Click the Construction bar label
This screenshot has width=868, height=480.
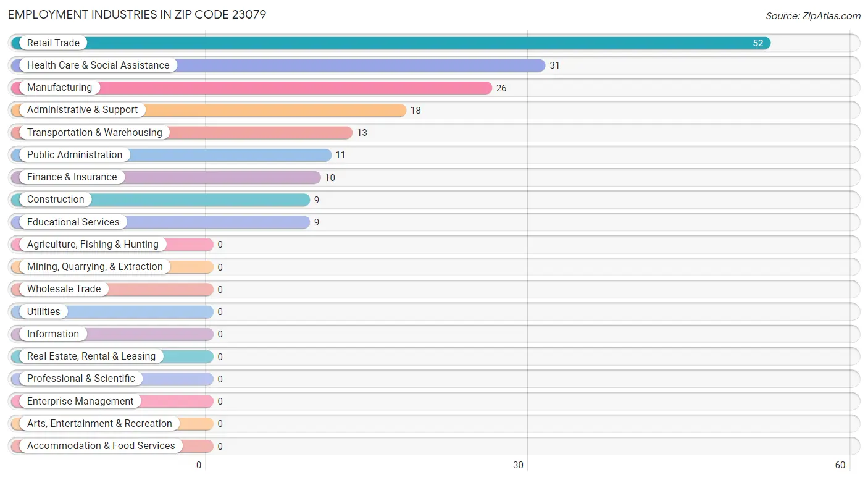(x=56, y=199)
